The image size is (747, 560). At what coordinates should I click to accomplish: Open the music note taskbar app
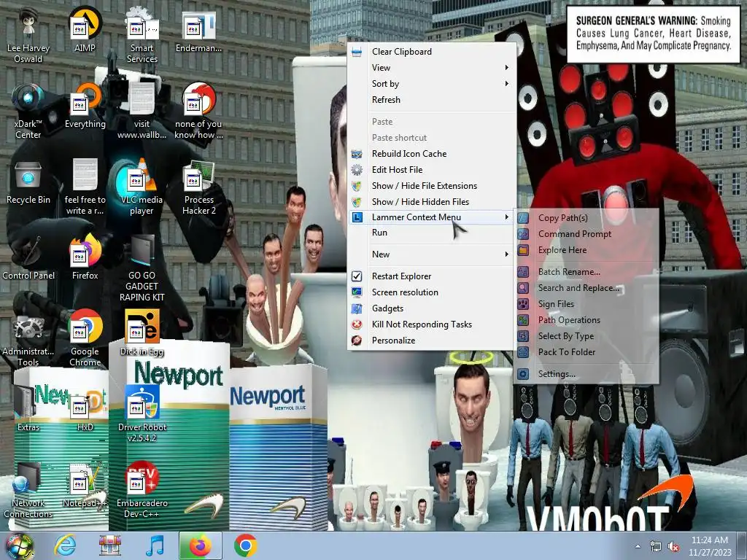point(155,546)
